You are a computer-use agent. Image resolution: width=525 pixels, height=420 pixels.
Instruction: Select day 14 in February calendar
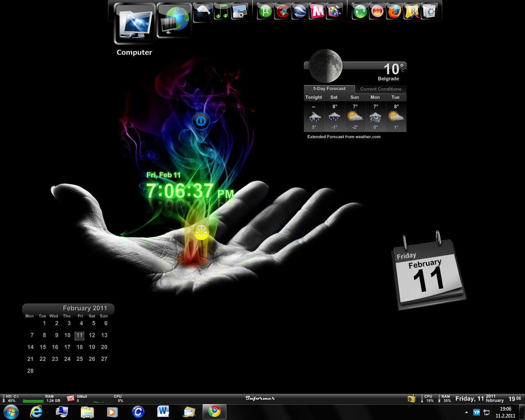click(30, 347)
